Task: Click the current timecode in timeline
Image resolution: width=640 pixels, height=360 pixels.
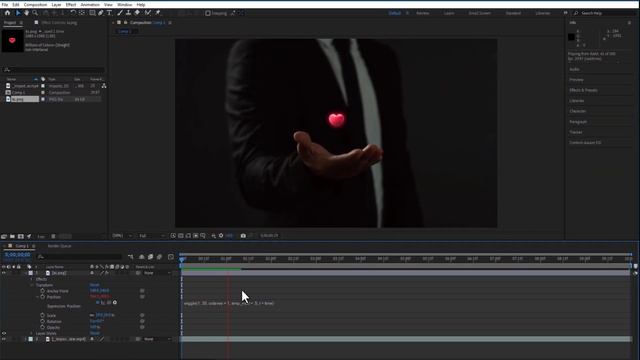Action: [18, 255]
